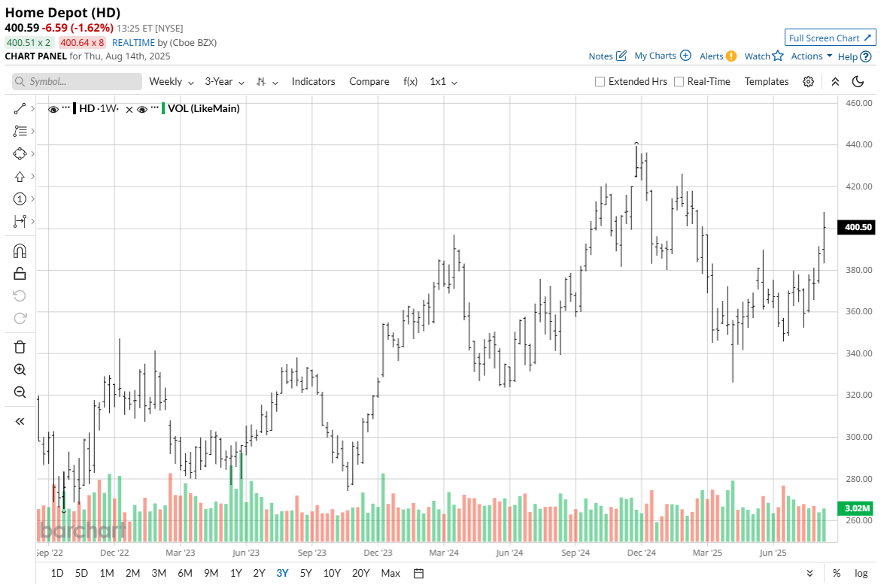Collapse the chart header with double chevron
The width and height of the screenshot is (893, 588).
tap(835, 82)
